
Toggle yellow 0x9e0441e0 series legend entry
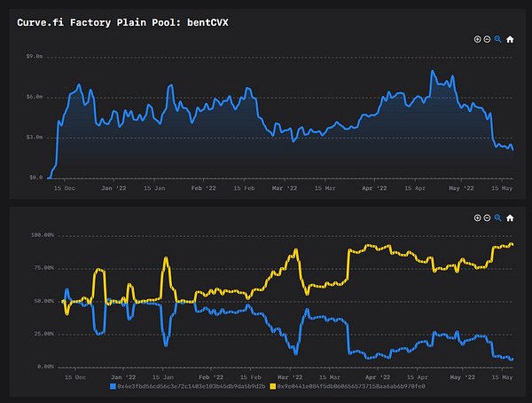(x=348, y=386)
